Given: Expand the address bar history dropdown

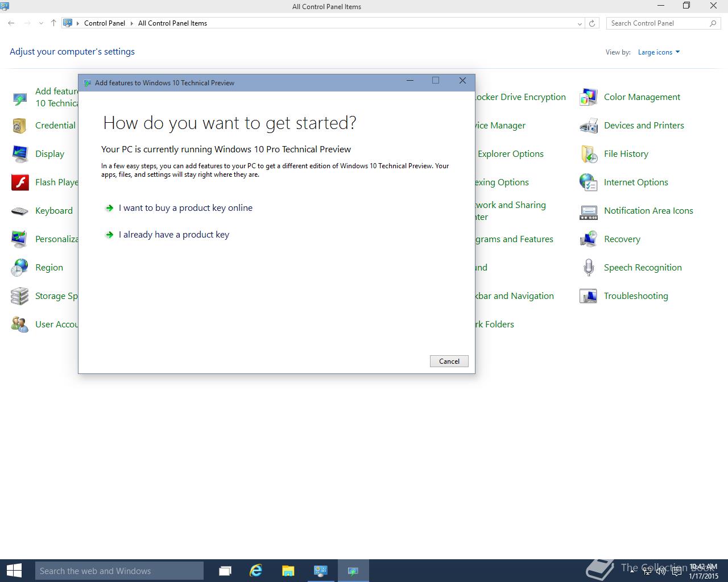Looking at the screenshot, I should point(580,23).
